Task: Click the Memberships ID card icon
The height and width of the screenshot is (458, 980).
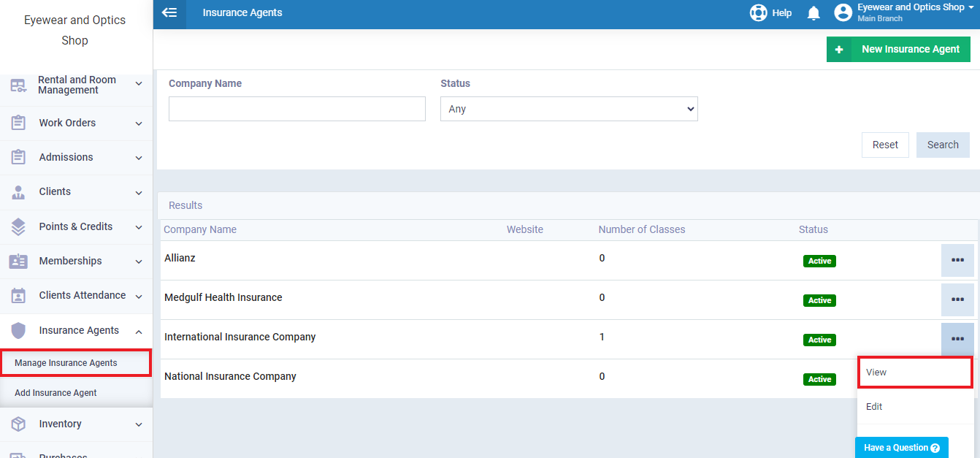Action: point(18,261)
